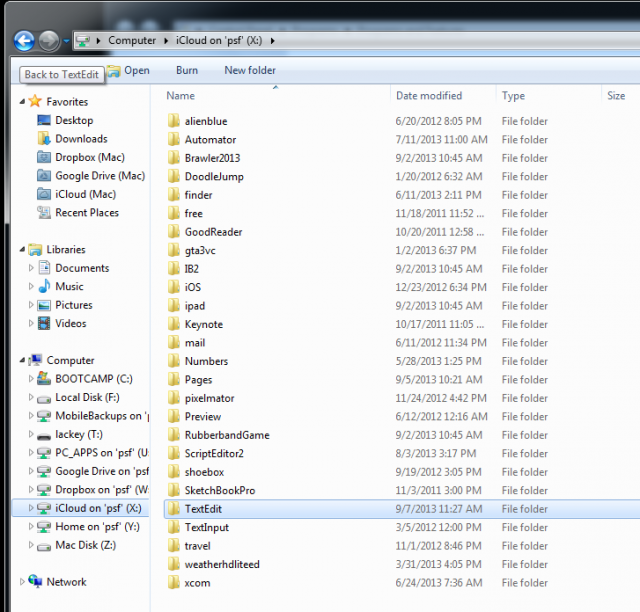Screen dimensions: 640x612
Task: Collapse the Favorites group
Action: pos(22,101)
